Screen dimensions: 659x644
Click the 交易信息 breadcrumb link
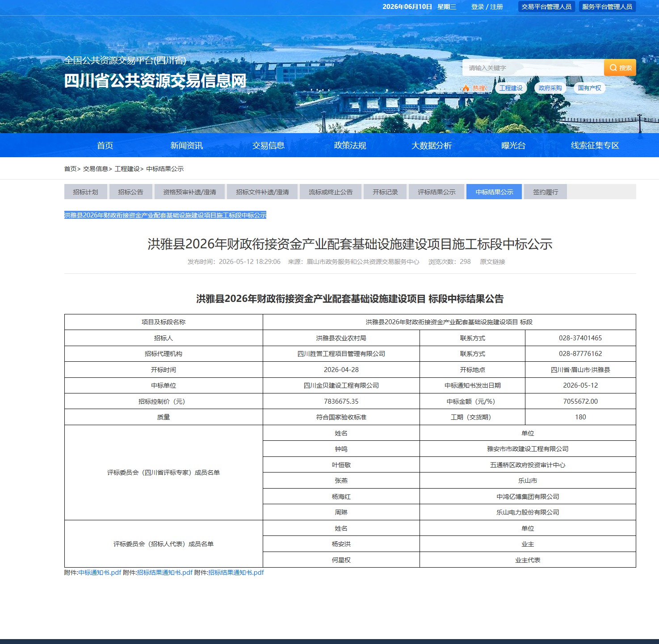click(96, 169)
